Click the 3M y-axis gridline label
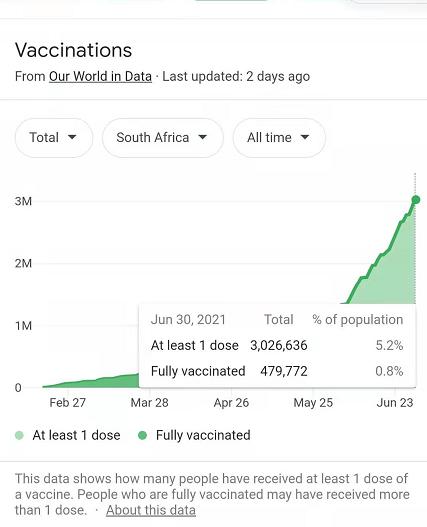427x527 pixels. coord(23,201)
